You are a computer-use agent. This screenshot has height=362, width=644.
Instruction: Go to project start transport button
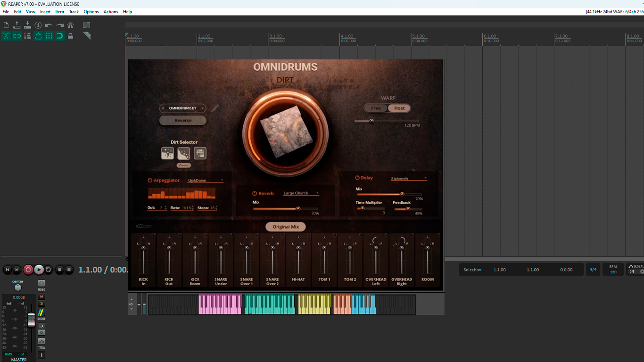(x=8, y=270)
